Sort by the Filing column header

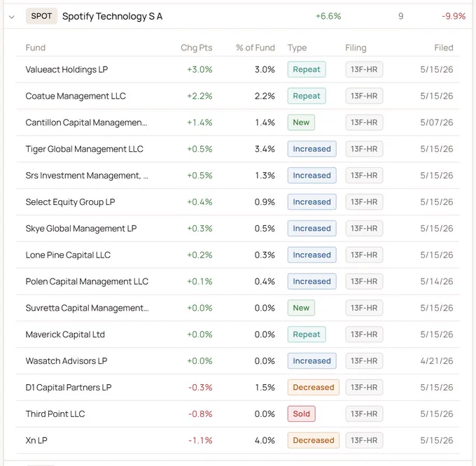(x=356, y=48)
